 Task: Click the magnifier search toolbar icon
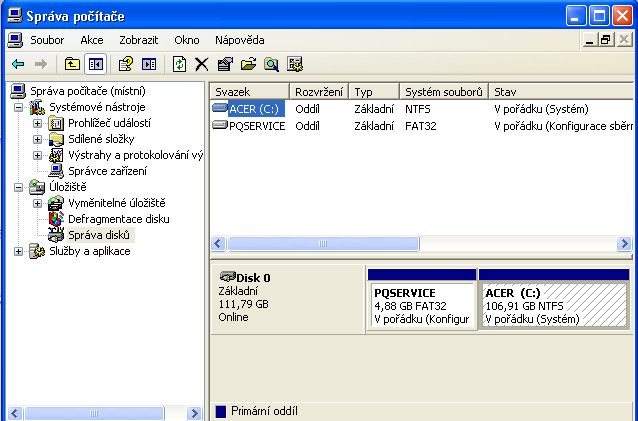pyautogui.click(x=271, y=64)
